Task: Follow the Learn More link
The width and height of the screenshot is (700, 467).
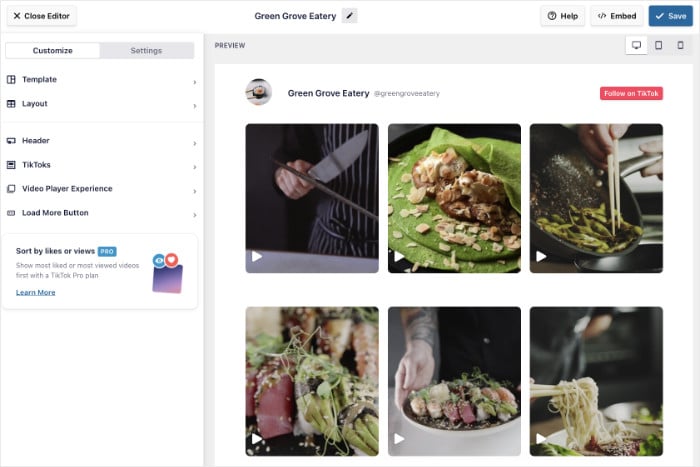Action: click(x=36, y=292)
